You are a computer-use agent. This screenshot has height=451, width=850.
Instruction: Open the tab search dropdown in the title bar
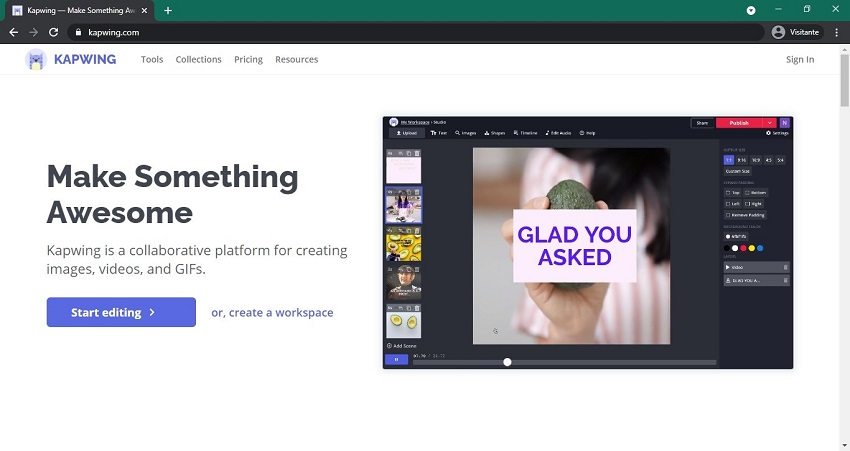[x=751, y=10]
